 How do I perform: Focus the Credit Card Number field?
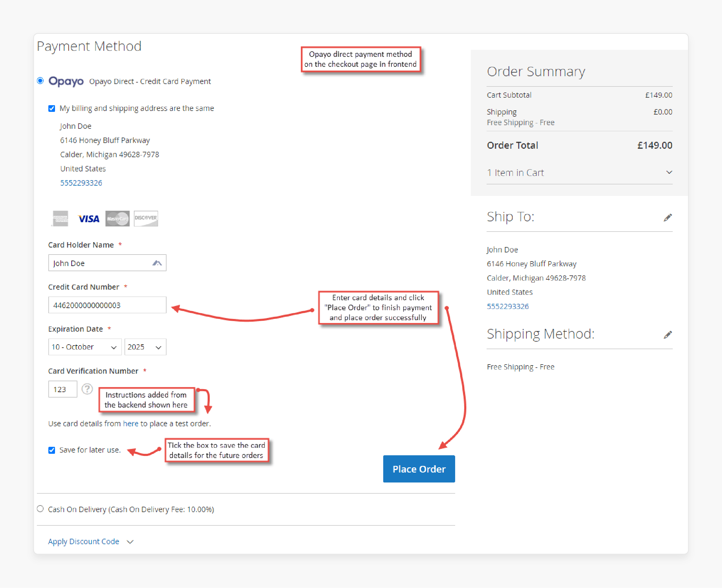[107, 305]
